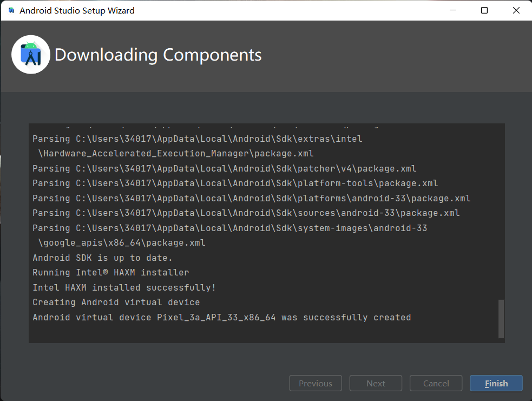Click the Android Studio Setup Wizard title text

(77, 11)
